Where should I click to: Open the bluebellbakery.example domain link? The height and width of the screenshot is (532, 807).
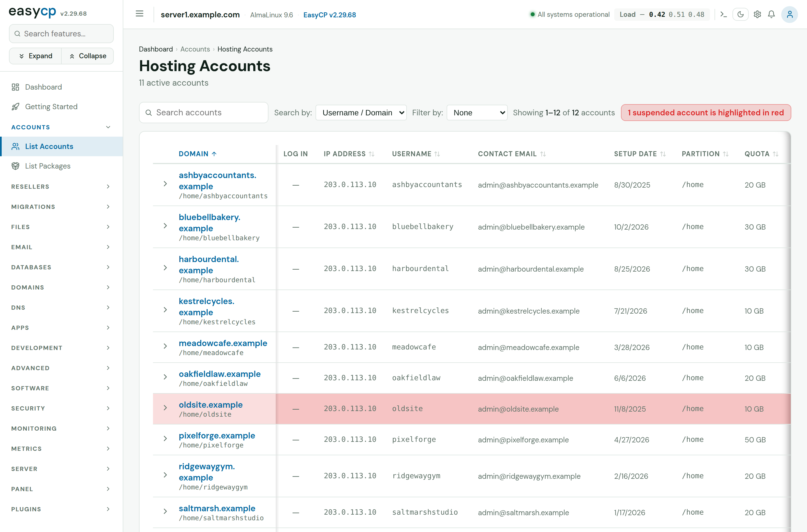210,223
